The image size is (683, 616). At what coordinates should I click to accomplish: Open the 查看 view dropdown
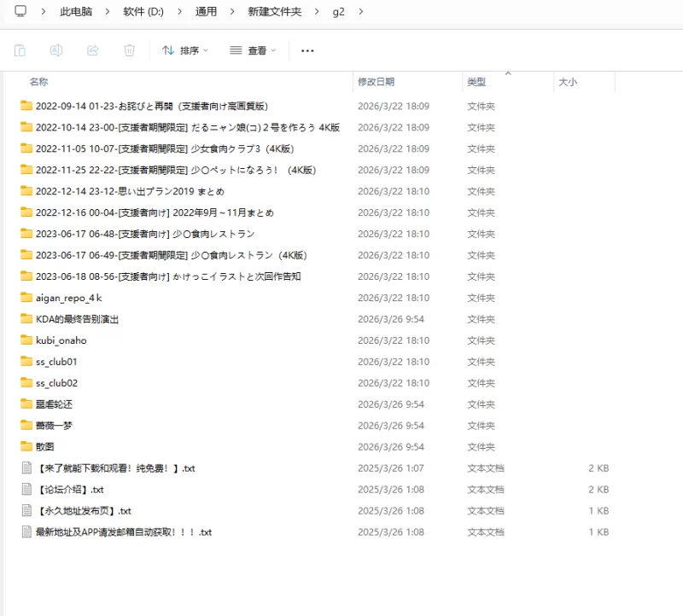tap(253, 50)
